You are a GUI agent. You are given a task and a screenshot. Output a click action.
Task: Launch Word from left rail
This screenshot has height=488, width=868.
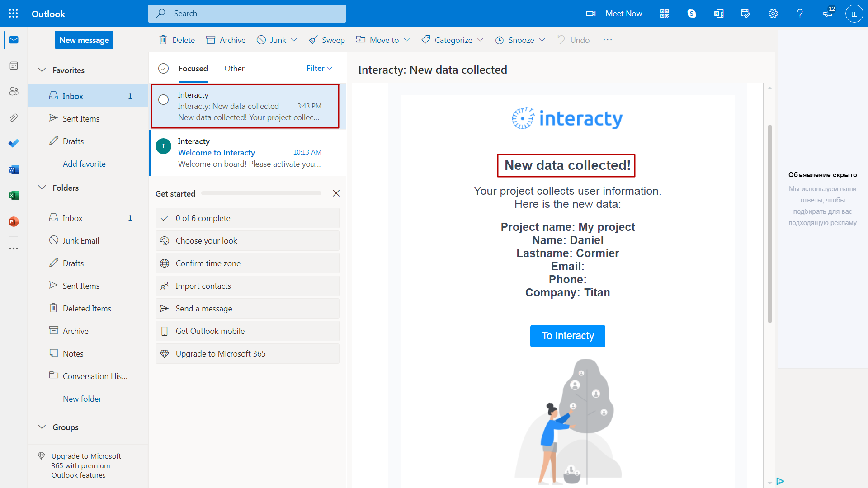click(x=14, y=169)
